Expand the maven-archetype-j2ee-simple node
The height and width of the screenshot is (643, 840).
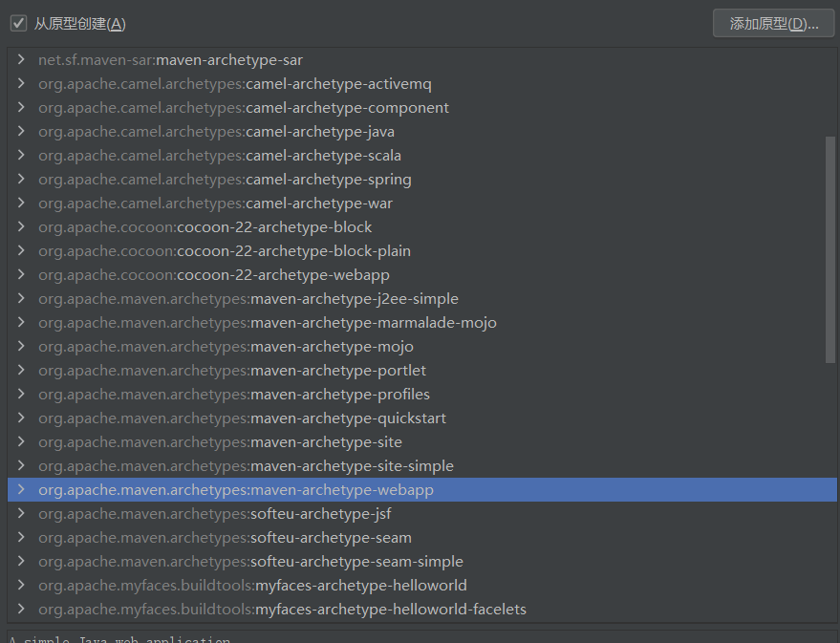click(21, 298)
